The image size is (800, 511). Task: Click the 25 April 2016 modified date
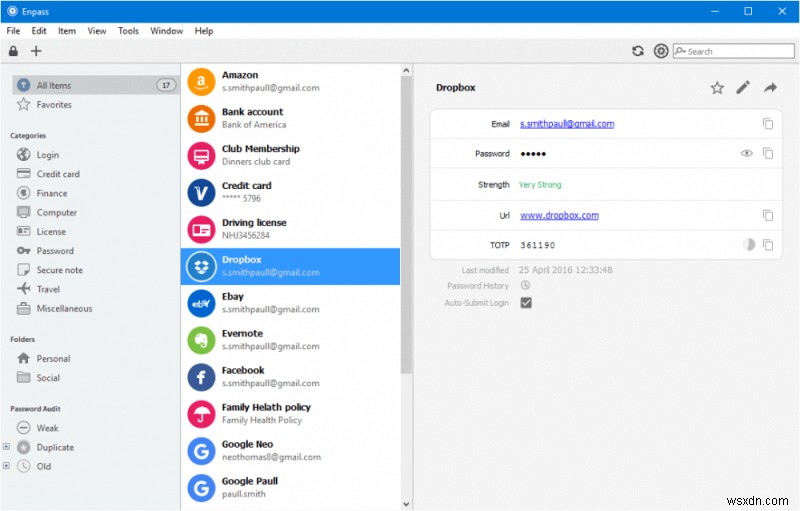pos(565,270)
